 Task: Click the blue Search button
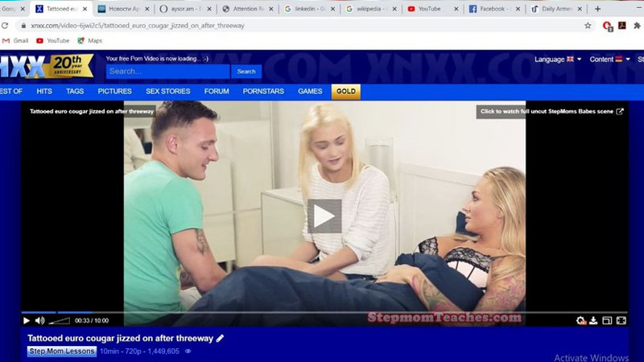(246, 72)
